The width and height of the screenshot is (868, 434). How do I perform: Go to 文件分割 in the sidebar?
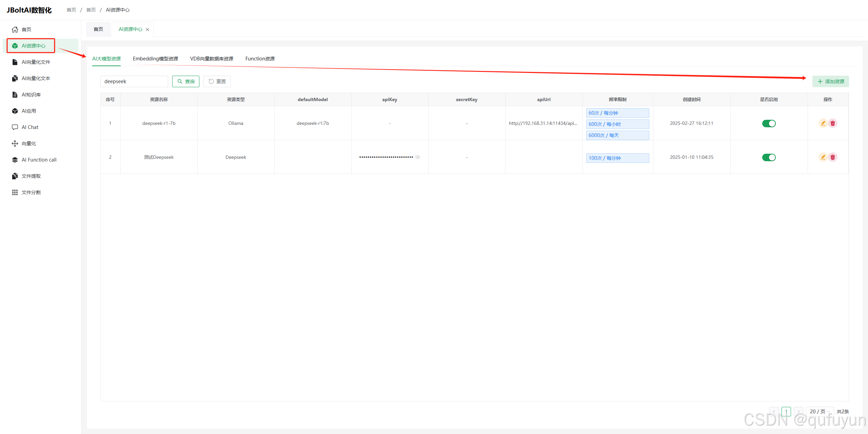[x=31, y=192]
